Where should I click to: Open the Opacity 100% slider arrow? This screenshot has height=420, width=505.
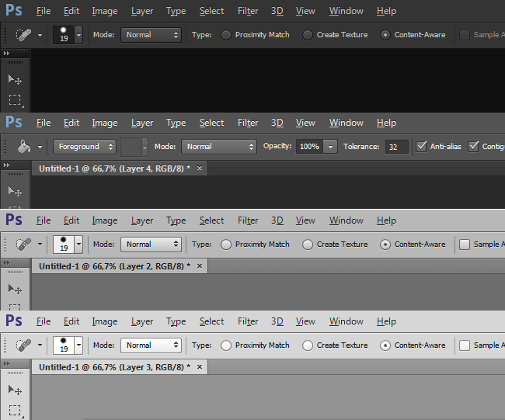(330, 147)
